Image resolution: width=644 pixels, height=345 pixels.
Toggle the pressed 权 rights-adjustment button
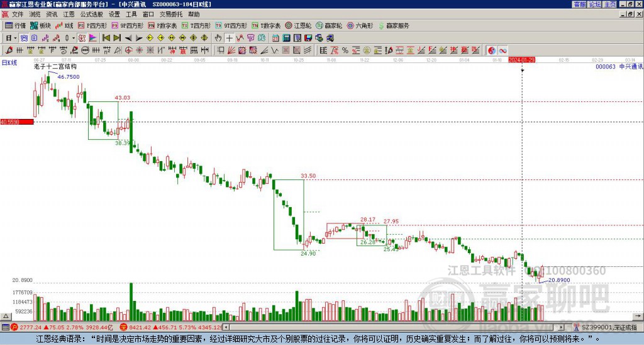pyautogui.click(x=82, y=38)
